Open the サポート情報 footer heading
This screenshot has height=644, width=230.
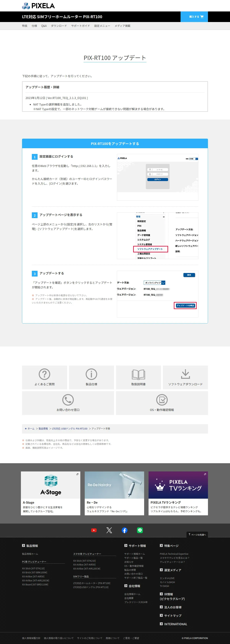tap(135, 546)
